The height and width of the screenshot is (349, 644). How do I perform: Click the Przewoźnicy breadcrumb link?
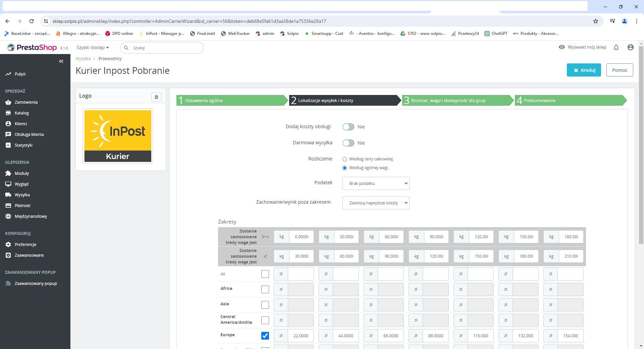click(x=110, y=59)
